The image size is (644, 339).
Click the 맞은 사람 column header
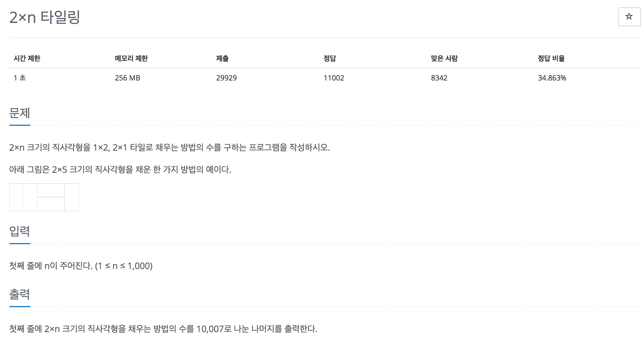(444, 58)
